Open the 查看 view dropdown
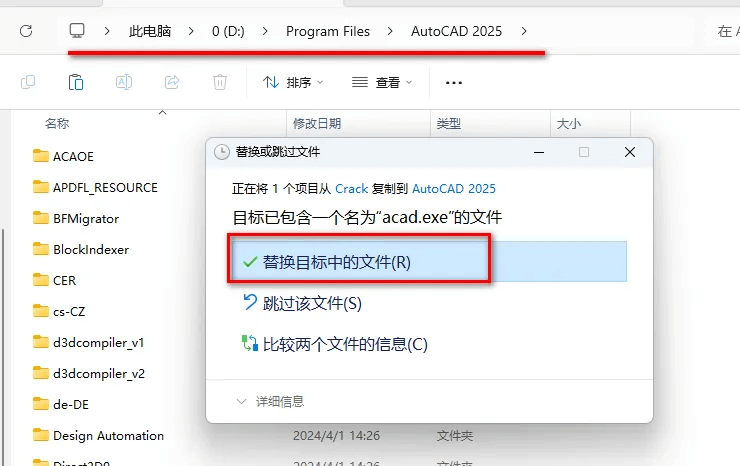The width and height of the screenshot is (740, 466). 382,83
